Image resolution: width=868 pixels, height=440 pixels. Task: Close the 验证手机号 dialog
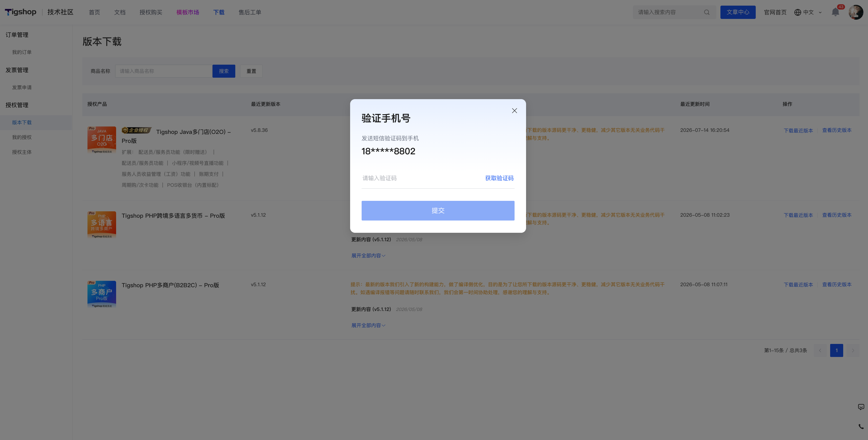tap(514, 111)
